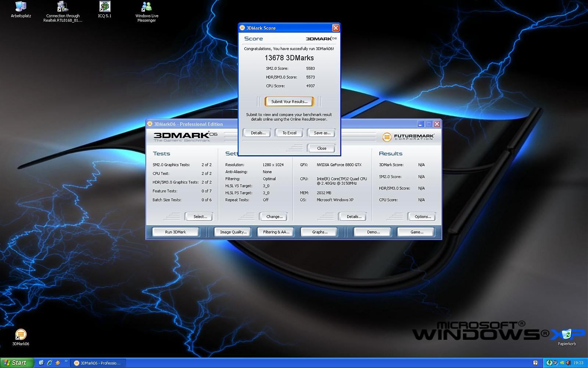Click the 2032 MB memory value

[324, 193]
